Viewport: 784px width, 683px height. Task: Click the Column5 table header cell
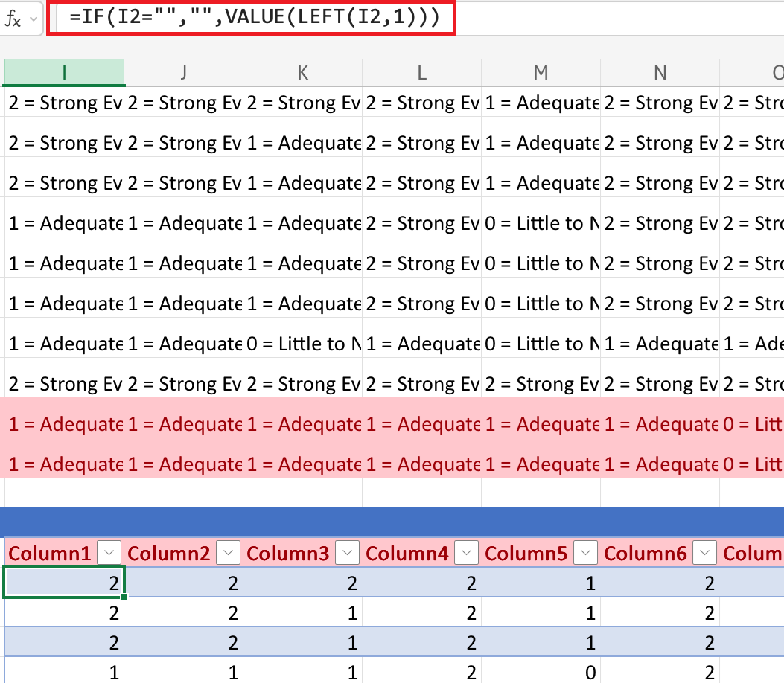541,553
